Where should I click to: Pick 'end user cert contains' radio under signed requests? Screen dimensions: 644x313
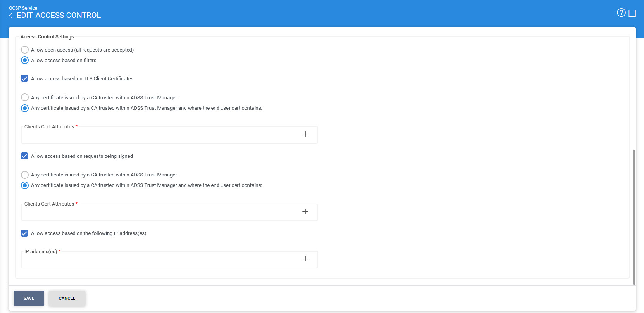tap(25, 185)
